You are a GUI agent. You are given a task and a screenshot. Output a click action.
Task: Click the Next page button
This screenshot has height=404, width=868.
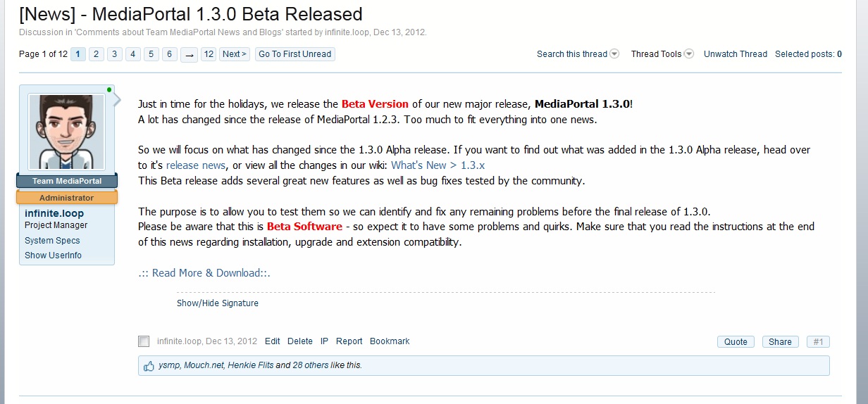pyautogui.click(x=234, y=54)
